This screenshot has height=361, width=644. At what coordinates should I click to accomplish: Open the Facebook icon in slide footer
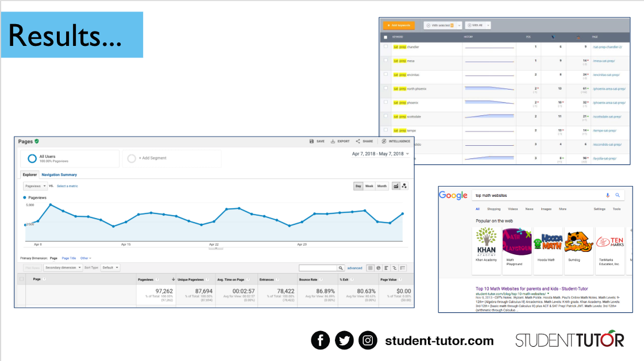coord(321,340)
